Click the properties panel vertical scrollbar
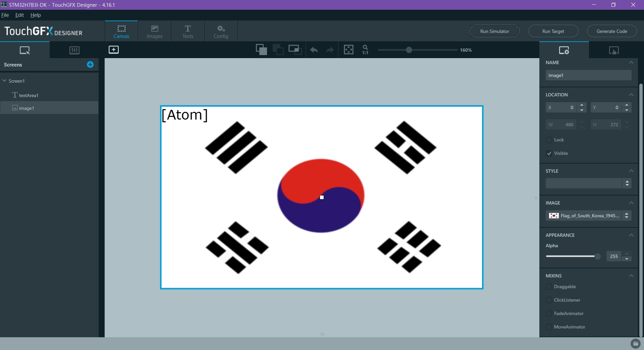Image resolution: width=644 pixels, height=350 pixels. tap(641, 210)
